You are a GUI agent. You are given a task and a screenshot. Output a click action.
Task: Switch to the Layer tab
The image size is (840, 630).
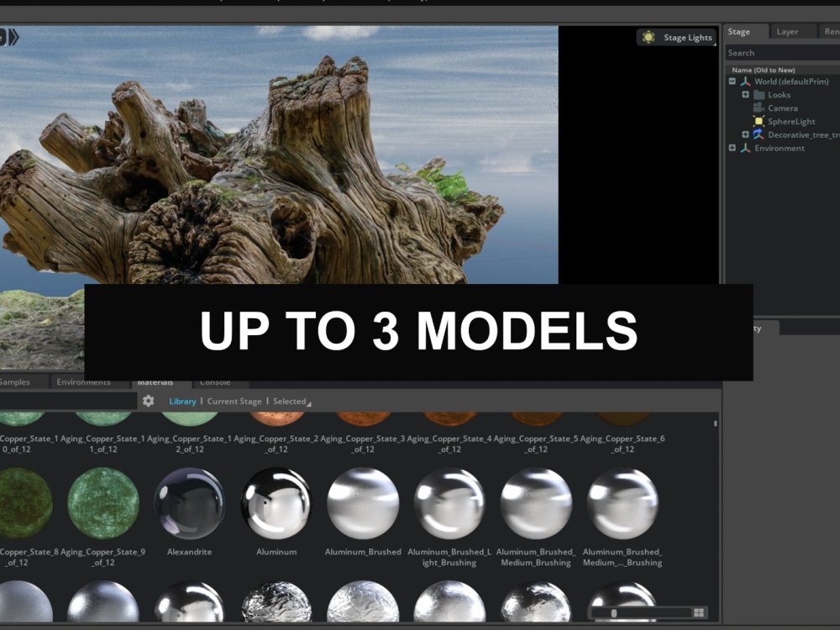click(788, 31)
